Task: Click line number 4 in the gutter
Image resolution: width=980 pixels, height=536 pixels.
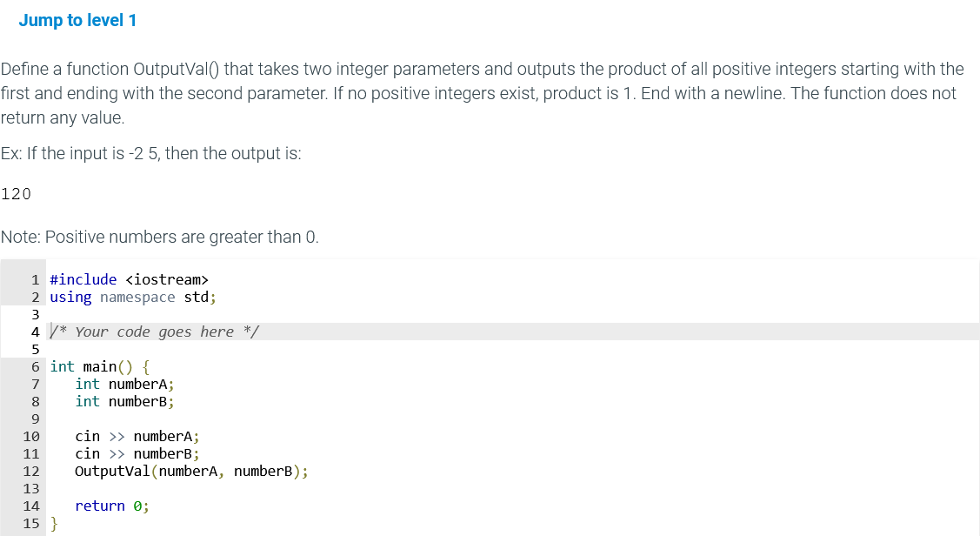Action: (x=36, y=332)
